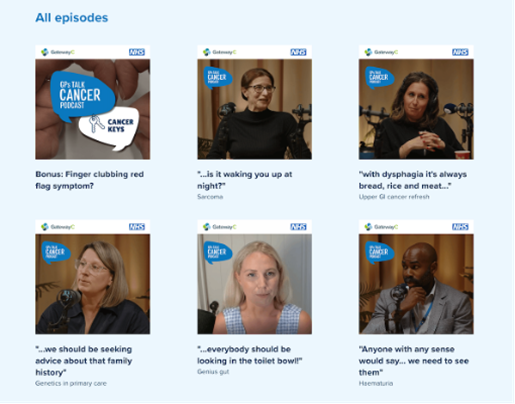Open the Genius gut episode thumbnail

tap(254, 277)
